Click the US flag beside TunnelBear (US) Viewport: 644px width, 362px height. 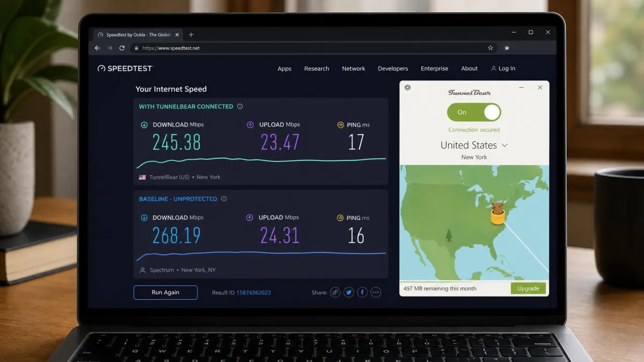(142, 177)
